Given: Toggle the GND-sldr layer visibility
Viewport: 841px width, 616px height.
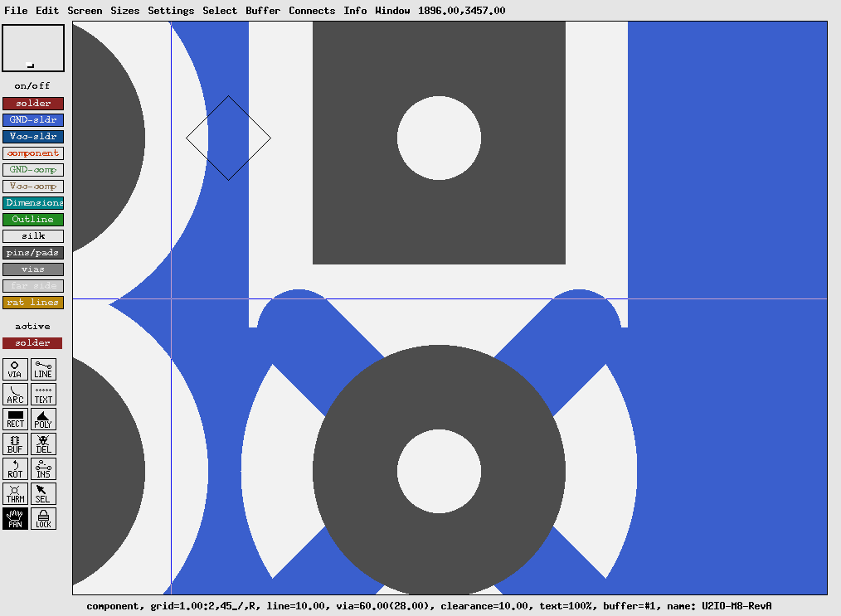Looking at the screenshot, I should pos(33,120).
